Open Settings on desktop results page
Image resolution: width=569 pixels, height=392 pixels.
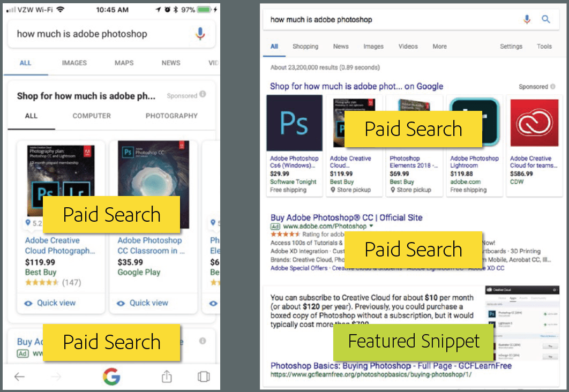click(x=511, y=47)
